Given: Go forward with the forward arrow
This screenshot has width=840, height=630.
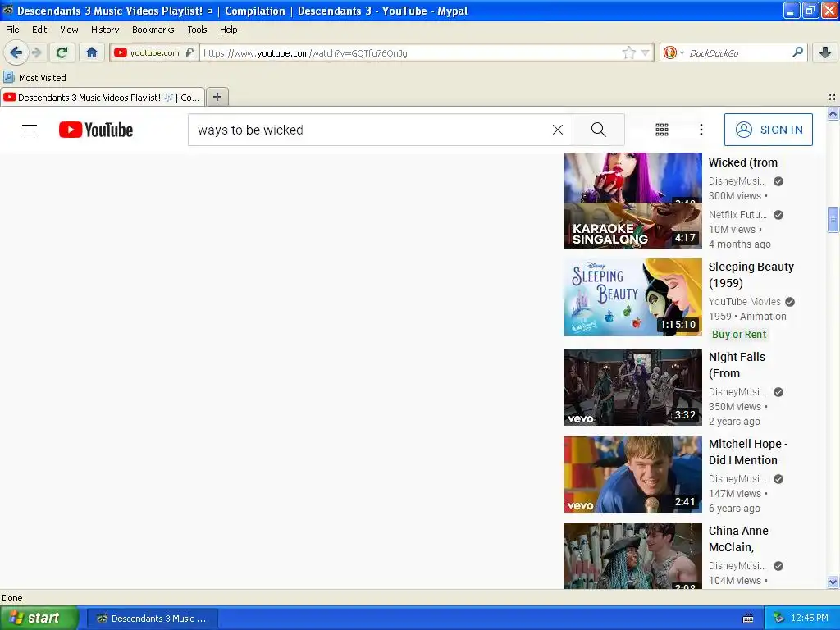Looking at the screenshot, I should [x=36, y=52].
